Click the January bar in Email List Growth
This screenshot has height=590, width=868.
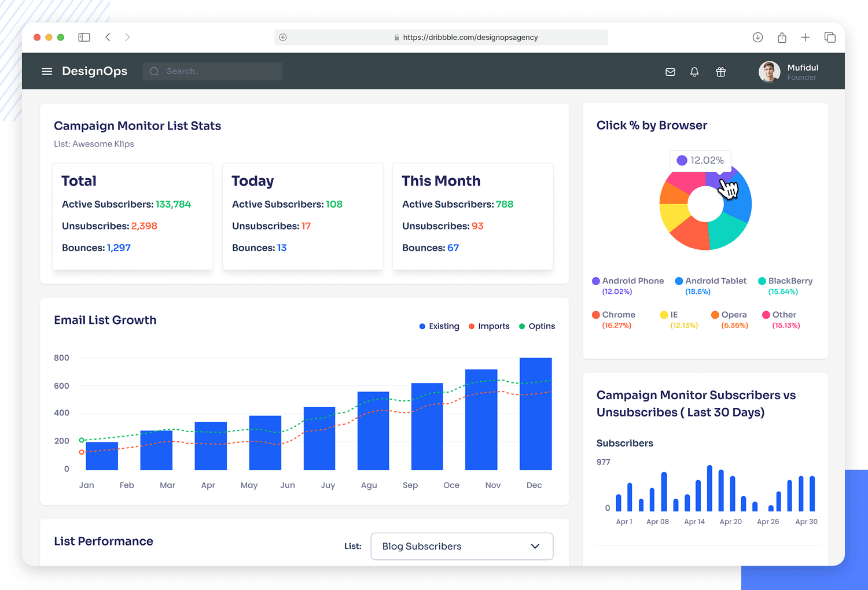(102, 456)
